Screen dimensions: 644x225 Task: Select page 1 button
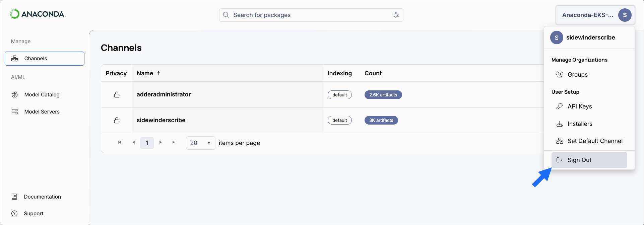tap(147, 143)
